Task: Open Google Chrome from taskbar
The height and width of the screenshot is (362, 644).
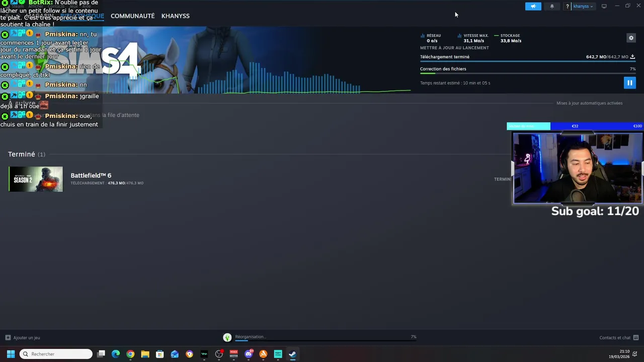Action: pyautogui.click(x=130, y=354)
